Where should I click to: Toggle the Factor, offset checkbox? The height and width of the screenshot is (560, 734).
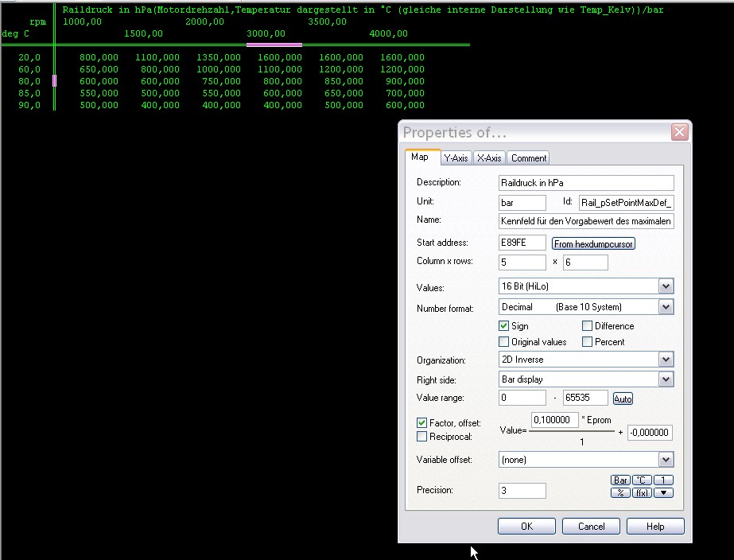pos(421,423)
